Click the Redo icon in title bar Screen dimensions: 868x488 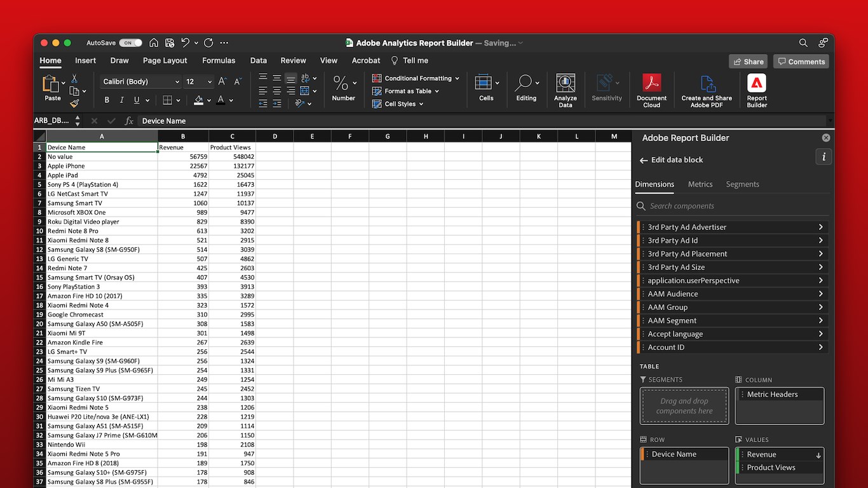coord(208,43)
